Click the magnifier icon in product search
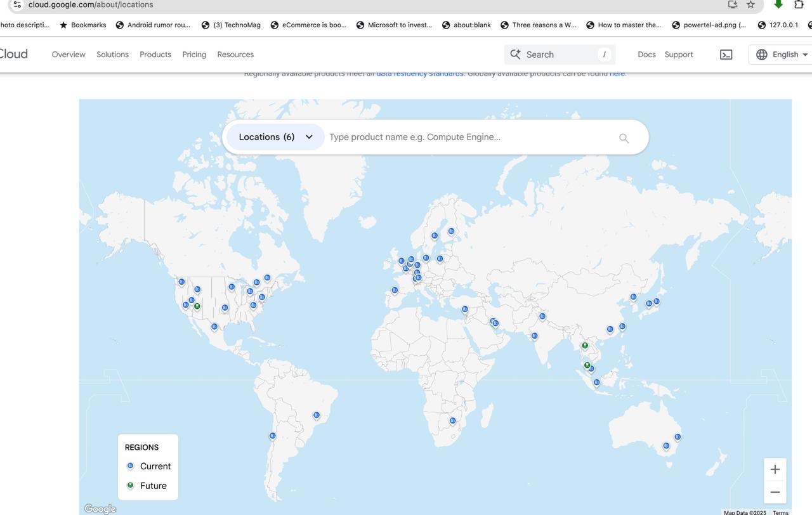Viewport: 812px width, 515px height. [624, 138]
